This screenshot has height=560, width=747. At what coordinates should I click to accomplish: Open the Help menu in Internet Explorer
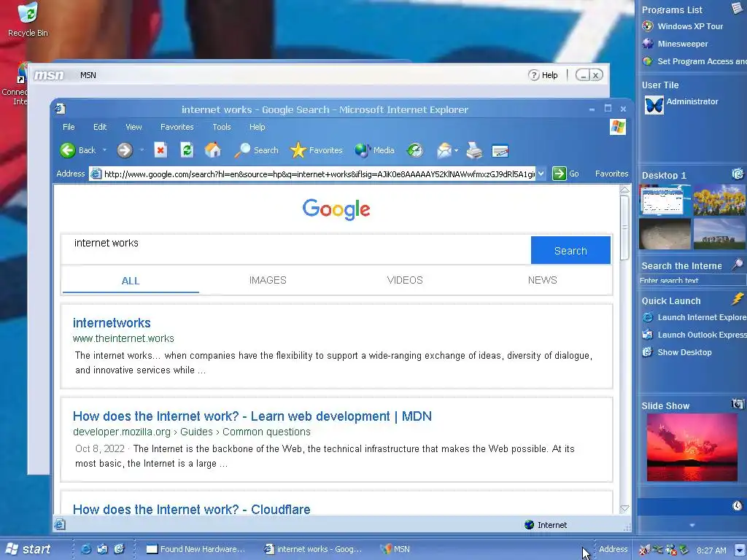[258, 127]
